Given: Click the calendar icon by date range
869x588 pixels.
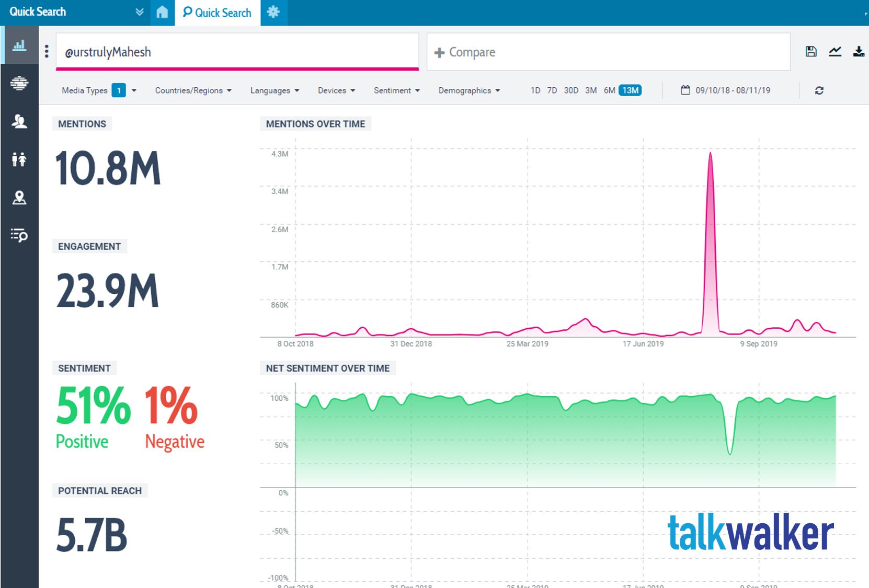Looking at the screenshot, I should point(685,90).
